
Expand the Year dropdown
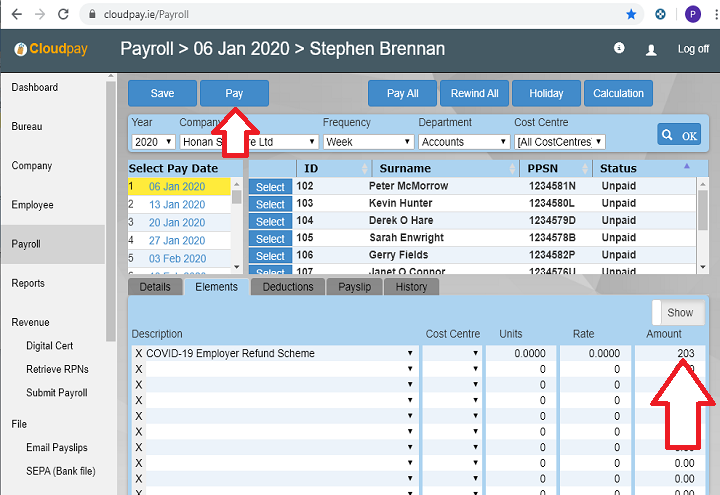click(x=153, y=142)
